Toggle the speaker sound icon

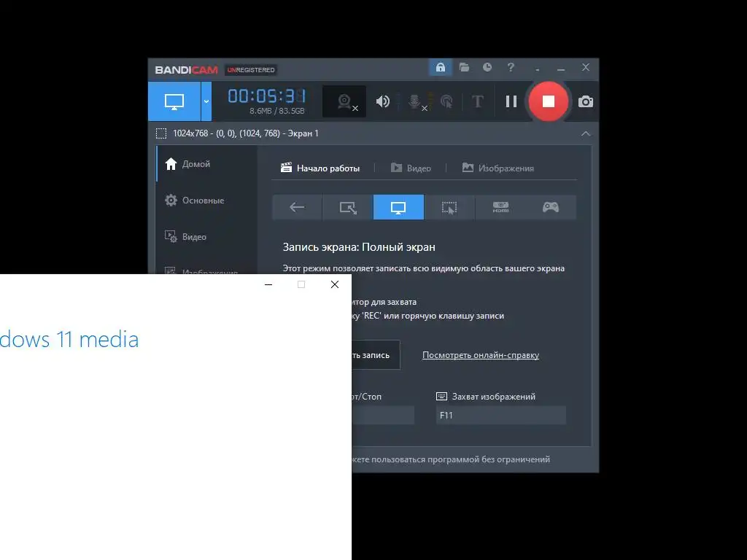coord(382,101)
